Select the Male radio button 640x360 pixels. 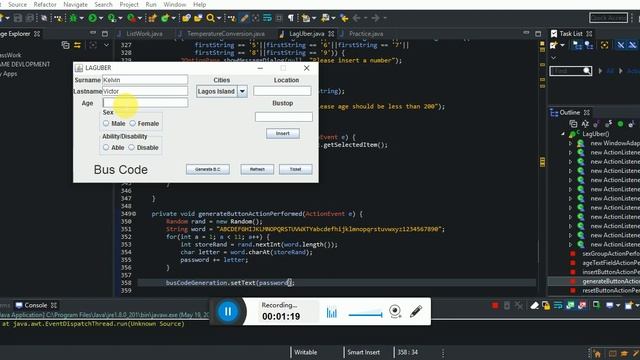click(x=106, y=123)
